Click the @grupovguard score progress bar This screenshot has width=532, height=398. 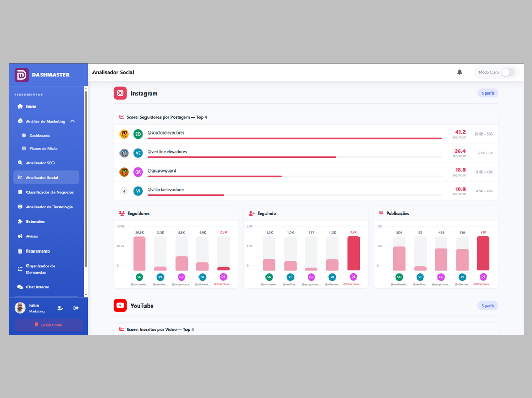(295, 177)
